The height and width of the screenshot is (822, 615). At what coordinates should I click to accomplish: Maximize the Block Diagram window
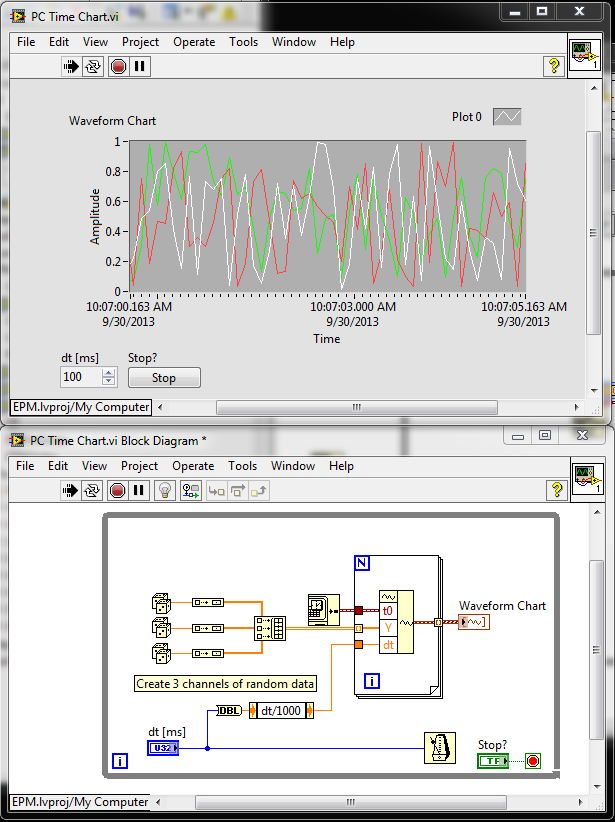coord(545,435)
